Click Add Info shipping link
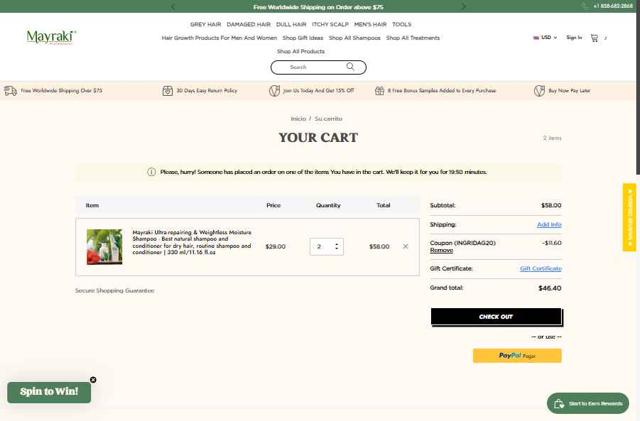This screenshot has height=421, width=640. coord(549,225)
